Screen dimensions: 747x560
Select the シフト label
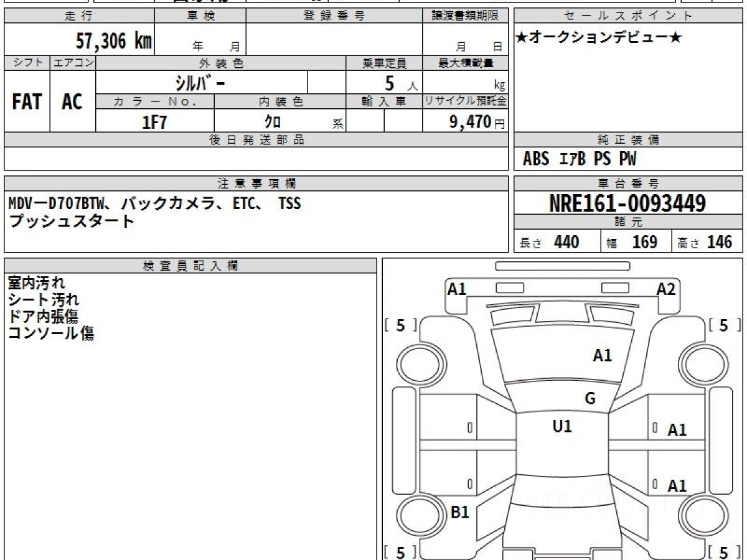[x=27, y=63]
